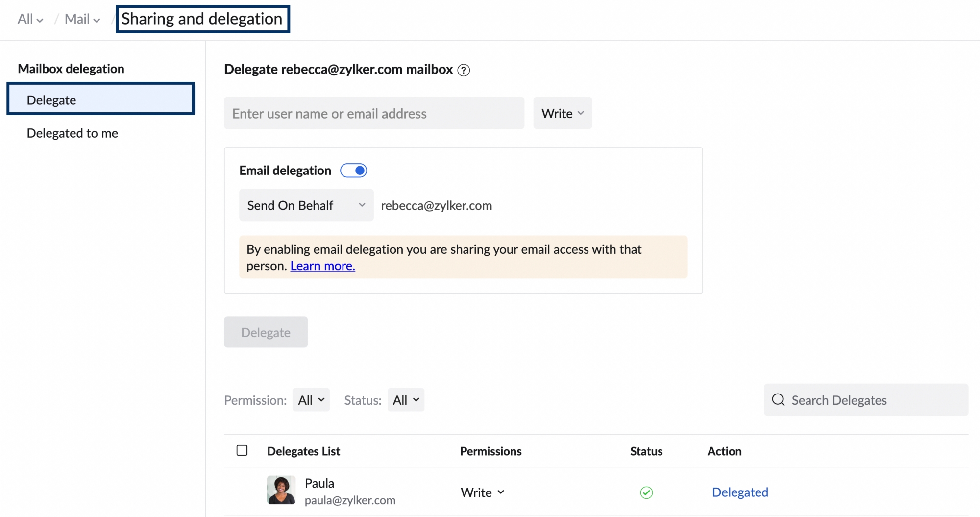
Task: Click the green delegated status checkmark
Action: coord(646,492)
